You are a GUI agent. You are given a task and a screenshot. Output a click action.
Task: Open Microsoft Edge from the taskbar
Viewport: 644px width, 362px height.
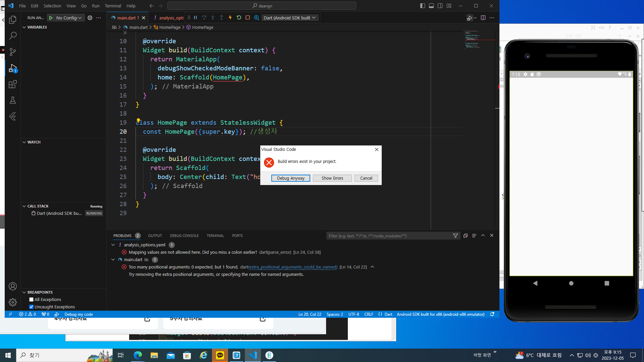click(138, 355)
